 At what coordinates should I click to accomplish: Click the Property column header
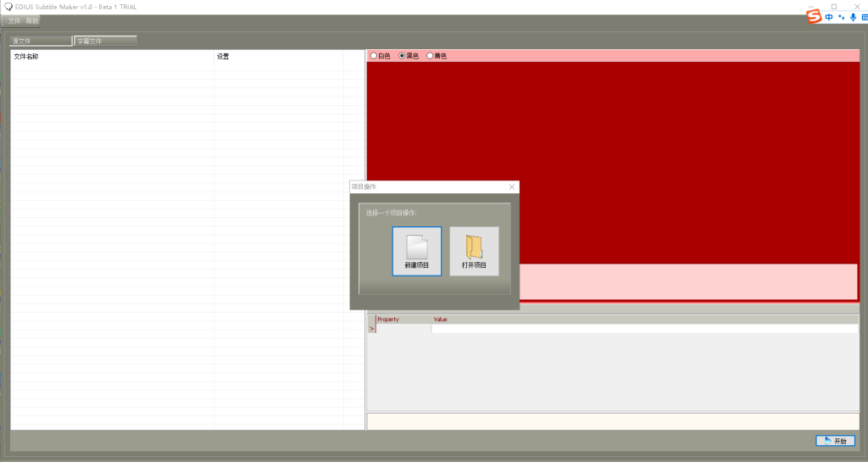(x=403, y=320)
